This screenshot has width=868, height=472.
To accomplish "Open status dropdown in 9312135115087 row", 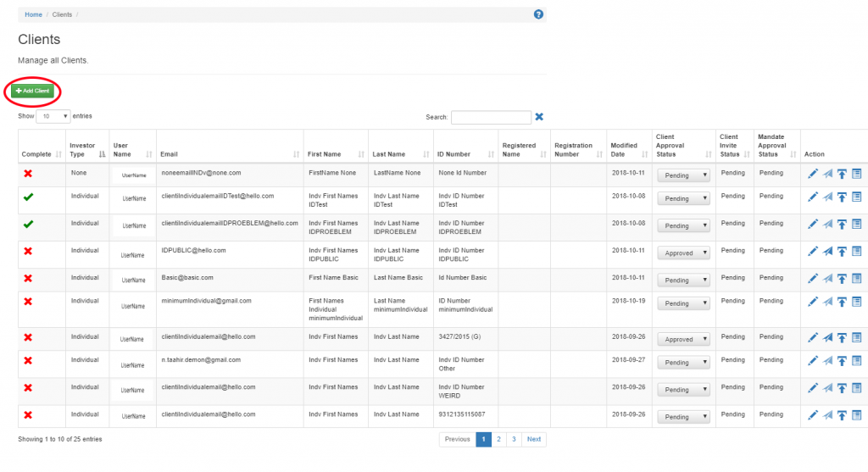I will coord(684,417).
